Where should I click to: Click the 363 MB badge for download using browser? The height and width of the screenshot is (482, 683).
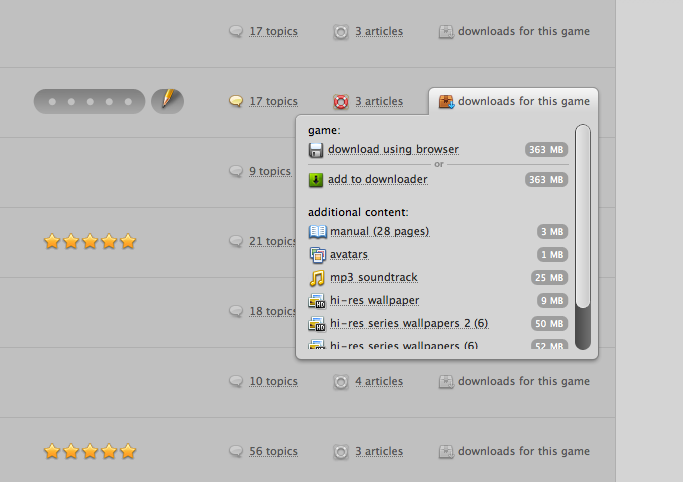point(546,150)
